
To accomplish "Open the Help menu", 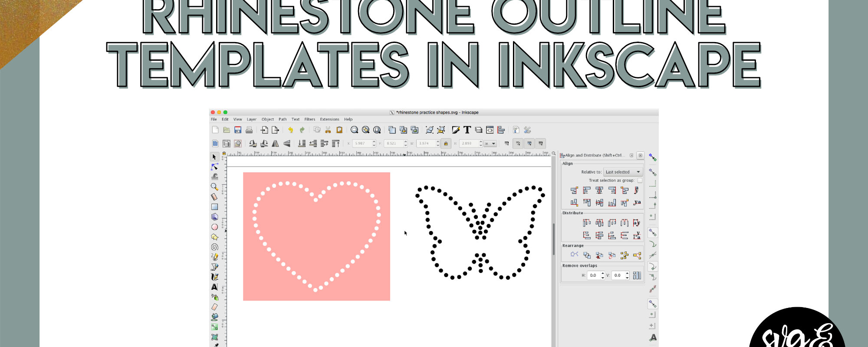I will click(349, 119).
